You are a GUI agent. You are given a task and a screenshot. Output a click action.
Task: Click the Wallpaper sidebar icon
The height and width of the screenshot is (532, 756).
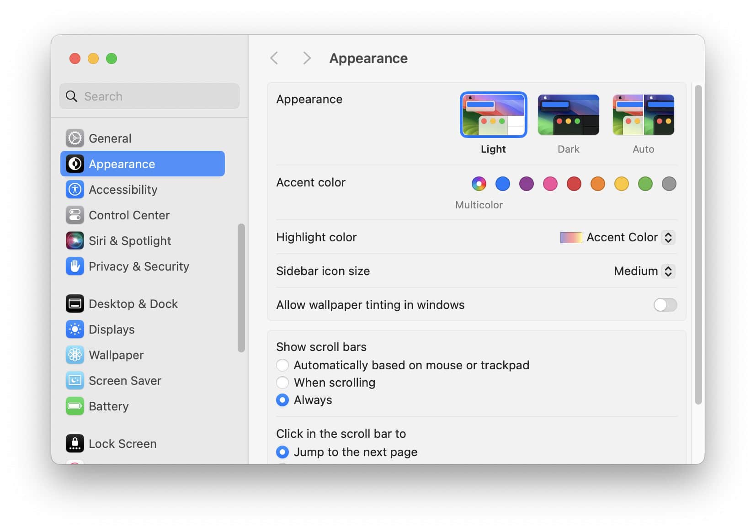[75, 355]
